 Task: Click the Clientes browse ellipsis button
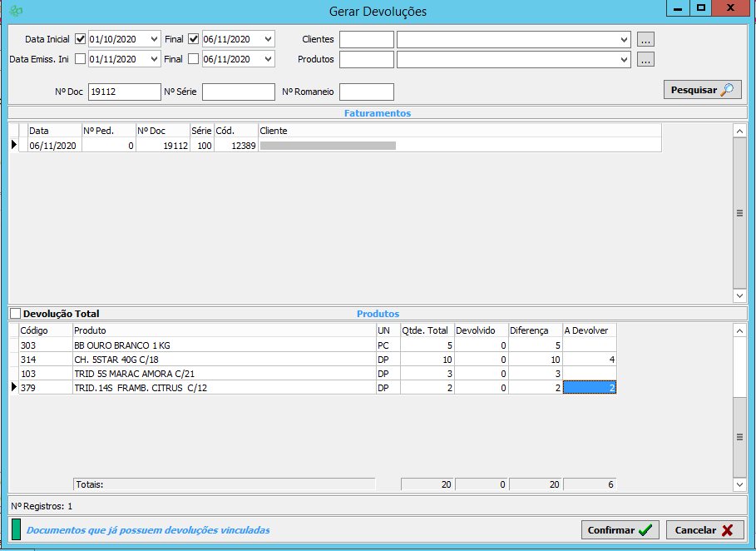point(646,39)
